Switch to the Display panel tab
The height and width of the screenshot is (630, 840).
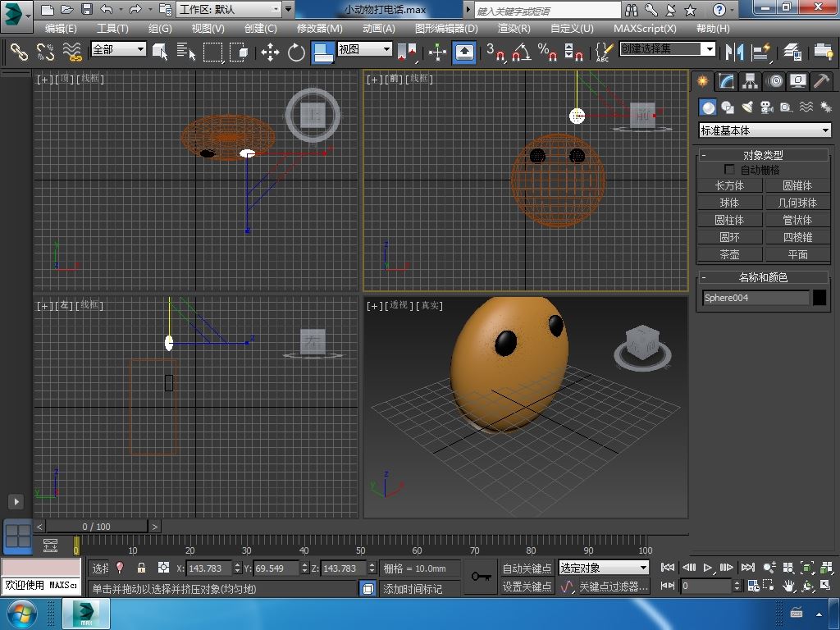click(x=798, y=81)
